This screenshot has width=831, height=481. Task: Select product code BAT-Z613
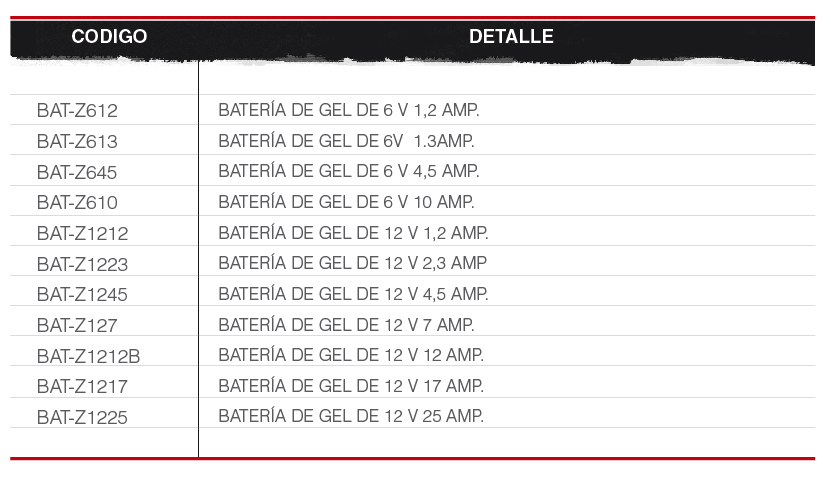click(77, 141)
